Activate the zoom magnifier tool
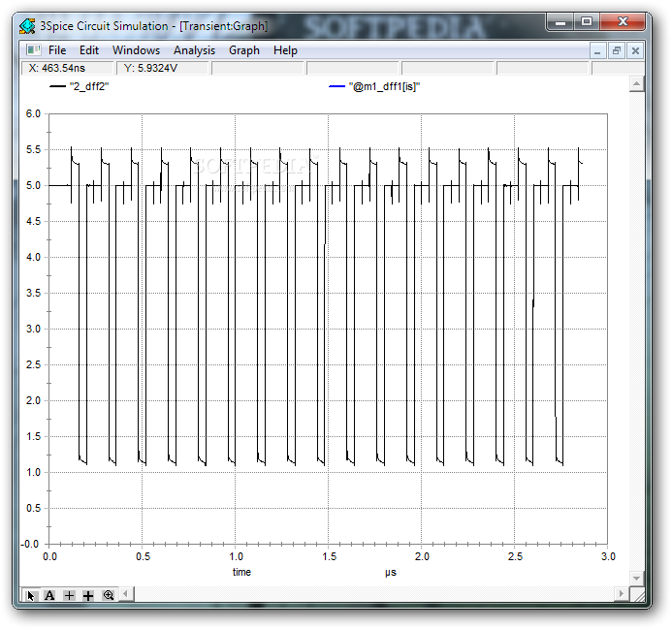672x629 pixels. coord(108,595)
